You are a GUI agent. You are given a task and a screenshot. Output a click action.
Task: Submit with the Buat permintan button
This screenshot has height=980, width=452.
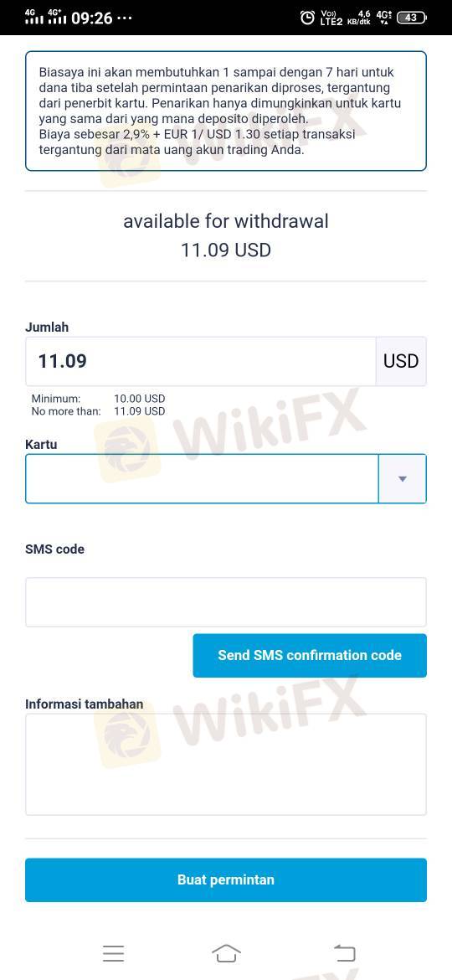[226, 880]
